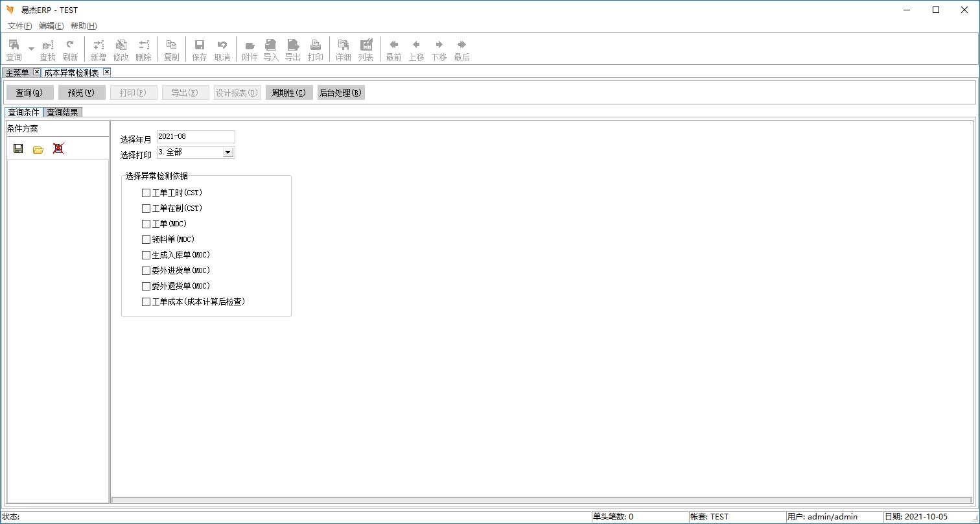980x524 pixels.
Task: Click the 打印 print toolbar icon
Action: 316,50
